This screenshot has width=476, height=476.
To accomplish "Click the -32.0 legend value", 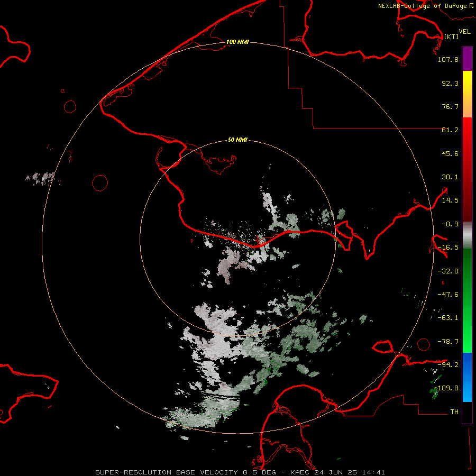I will (x=448, y=271).
